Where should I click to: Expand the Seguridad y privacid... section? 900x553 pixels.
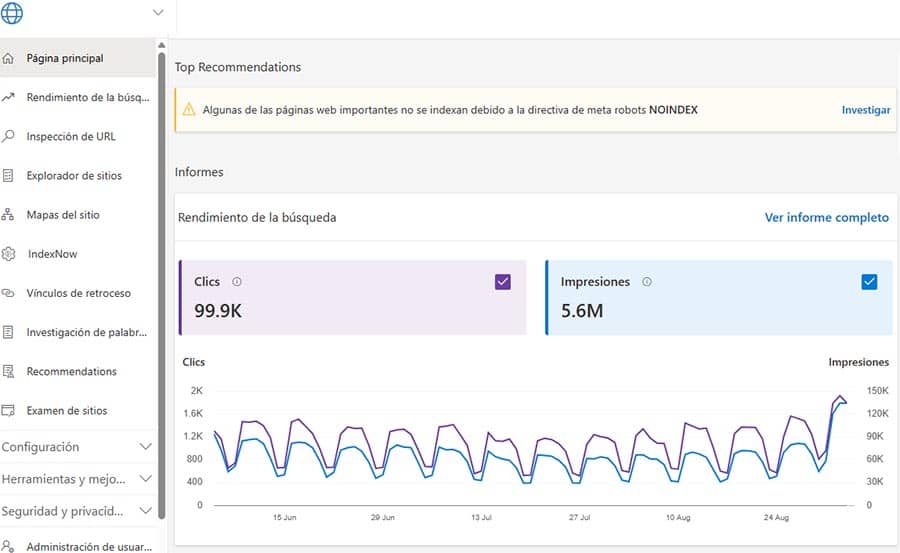click(x=77, y=511)
